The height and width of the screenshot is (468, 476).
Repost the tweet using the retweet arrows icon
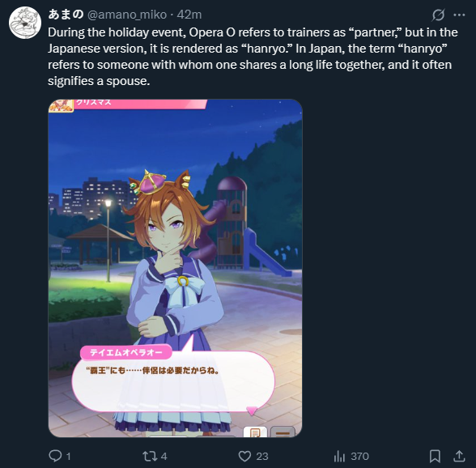[x=150, y=456]
